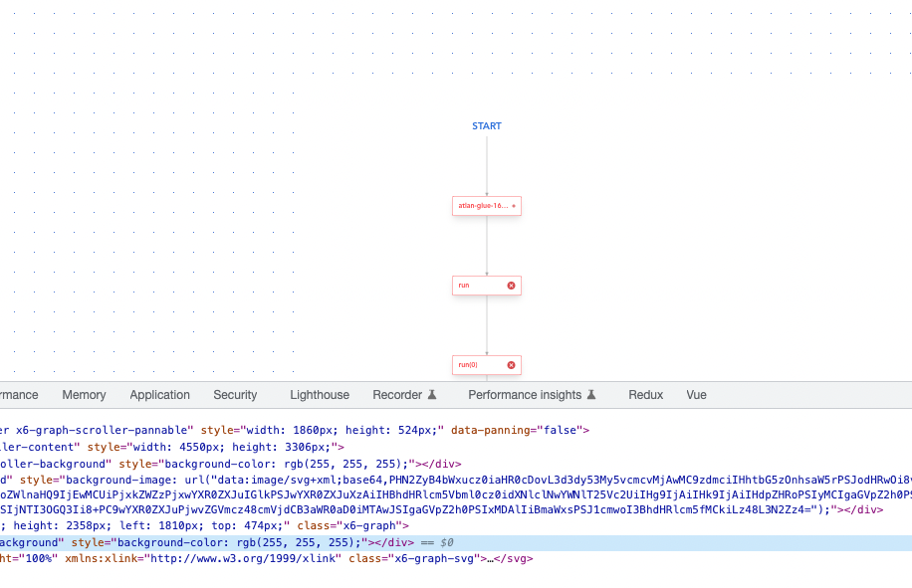912x588 pixels.
Task: Open the Vue devtools panel
Action: click(696, 395)
